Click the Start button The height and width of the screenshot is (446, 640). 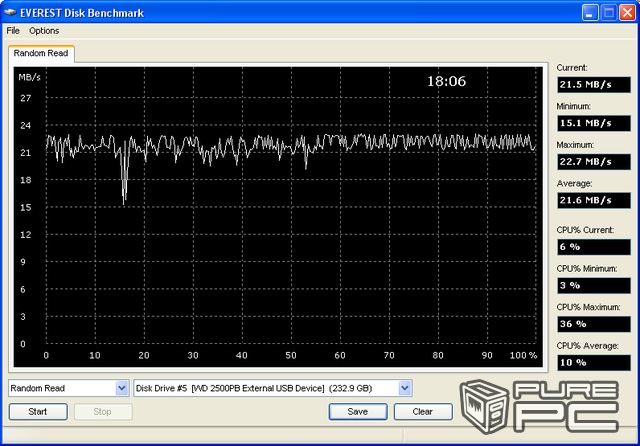point(38,411)
